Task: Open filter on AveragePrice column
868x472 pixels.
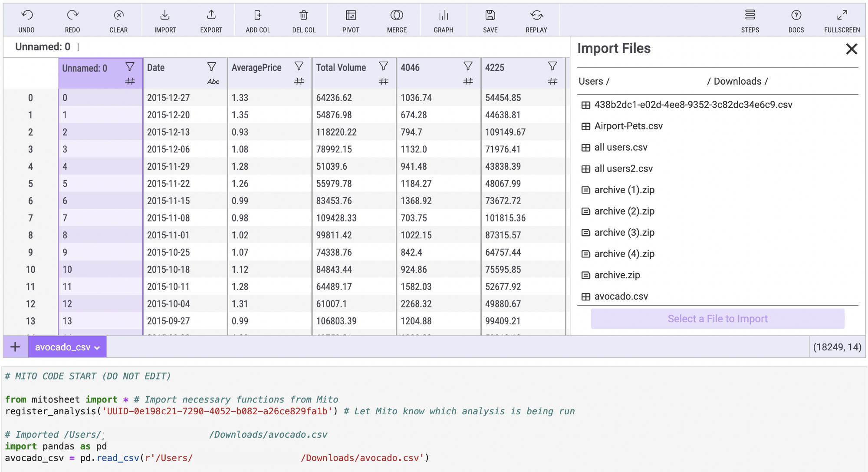Action: pyautogui.click(x=299, y=66)
